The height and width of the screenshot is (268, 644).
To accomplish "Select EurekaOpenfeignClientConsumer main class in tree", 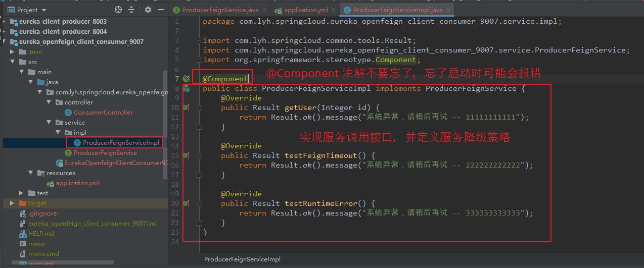I will (116, 163).
